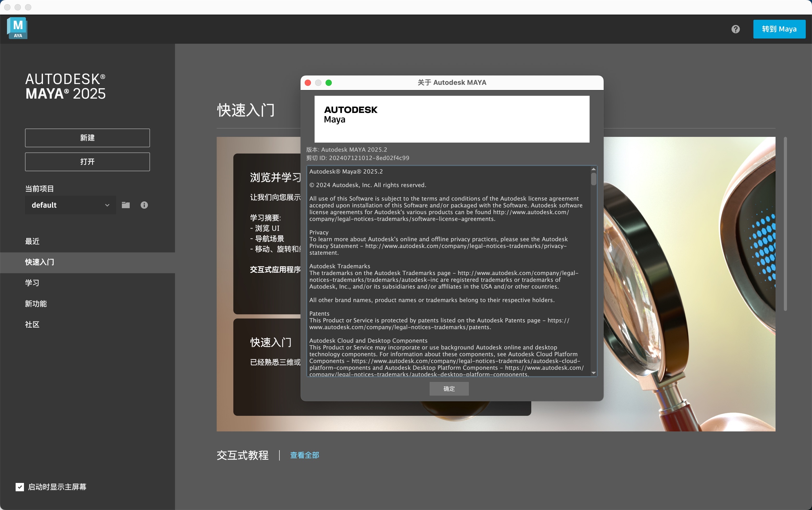Click the 当前项目 label

tap(39, 189)
